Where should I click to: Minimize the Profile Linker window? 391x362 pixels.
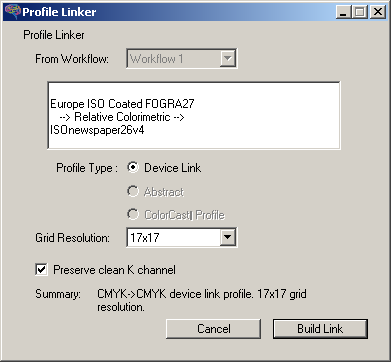[344, 12]
